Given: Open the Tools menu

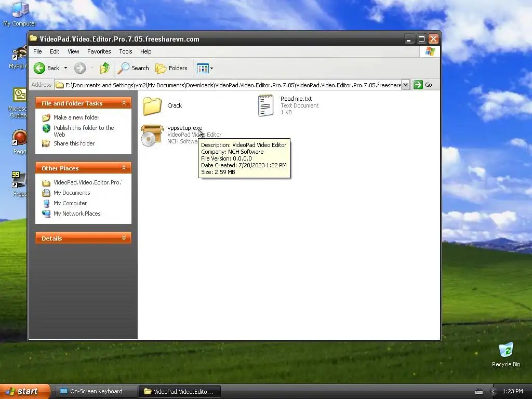Looking at the screenshot, I should [126, 51].
